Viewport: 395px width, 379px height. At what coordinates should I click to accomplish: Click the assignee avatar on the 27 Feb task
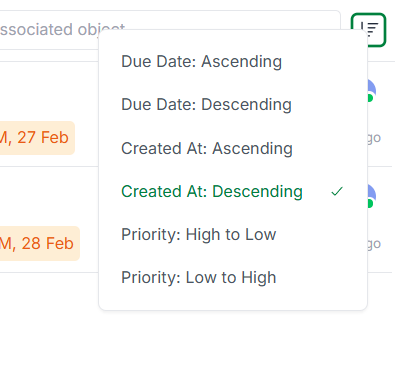tap(372, 90)
